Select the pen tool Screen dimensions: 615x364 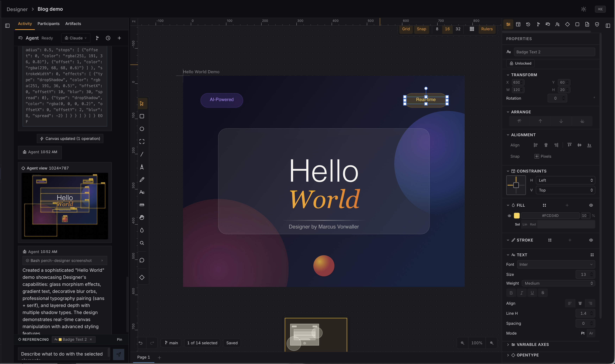tap(142, 167)
